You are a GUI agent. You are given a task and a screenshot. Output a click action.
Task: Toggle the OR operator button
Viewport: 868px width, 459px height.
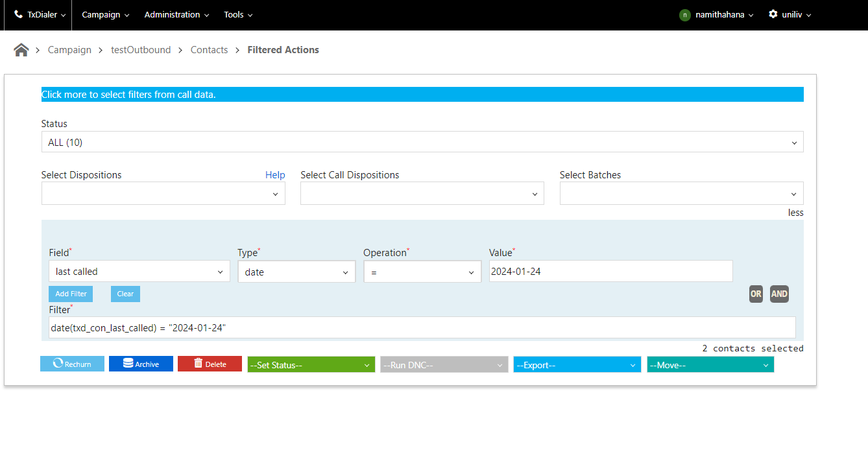pos(756,294)
